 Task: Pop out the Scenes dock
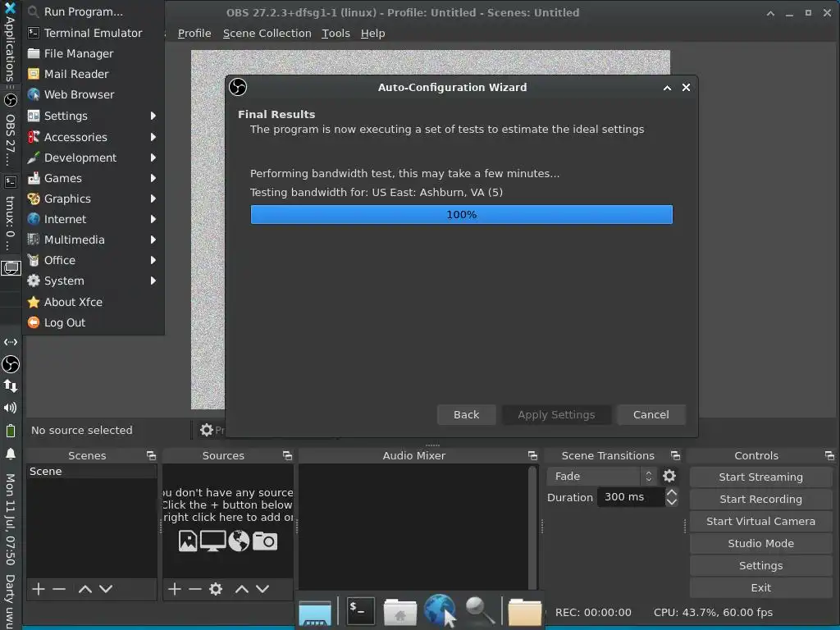(151, 455)
